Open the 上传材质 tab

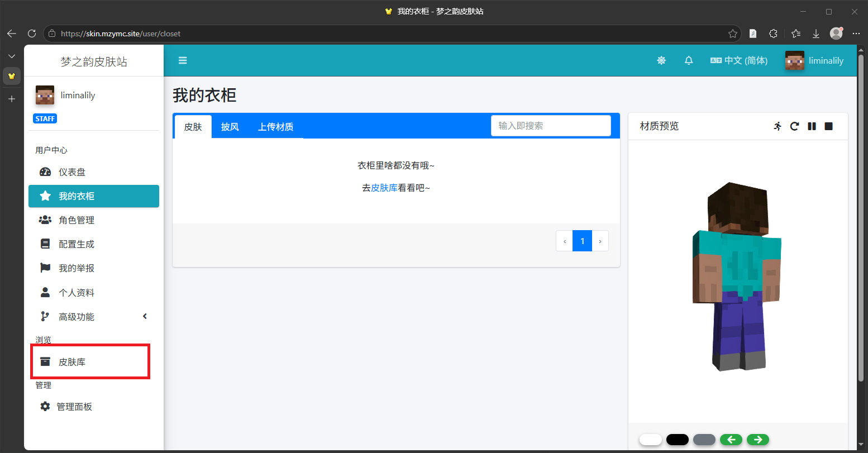coord(275,127)
